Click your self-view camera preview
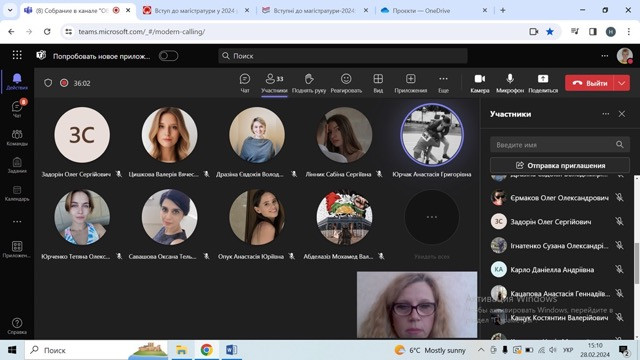 [417, 305]
